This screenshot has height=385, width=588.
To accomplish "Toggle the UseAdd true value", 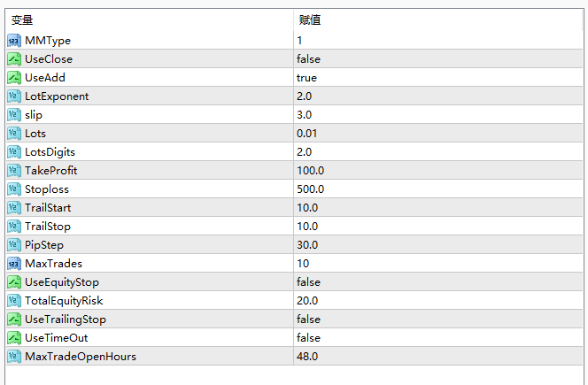I will [x=306, y=77].
